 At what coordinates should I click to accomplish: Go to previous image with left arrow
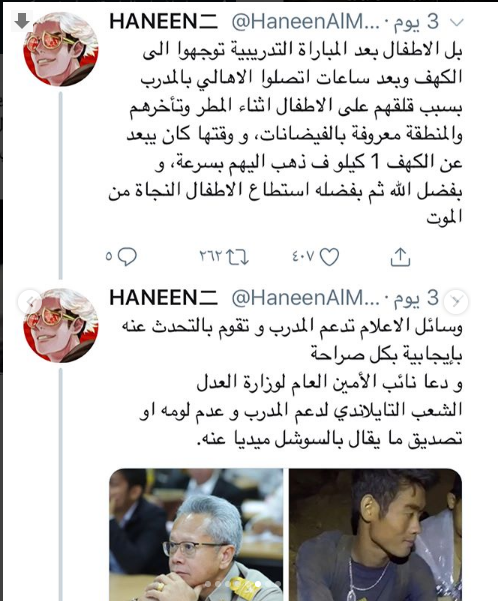pos(30,302)
